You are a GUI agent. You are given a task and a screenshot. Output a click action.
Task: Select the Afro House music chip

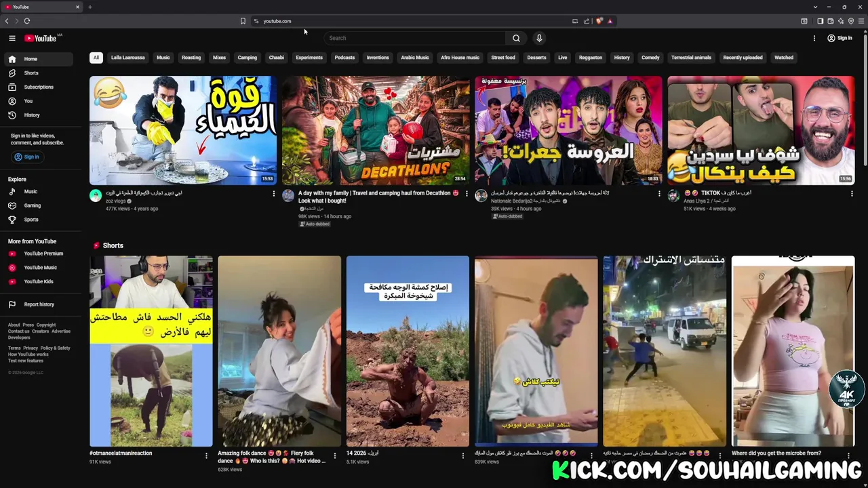460,58
